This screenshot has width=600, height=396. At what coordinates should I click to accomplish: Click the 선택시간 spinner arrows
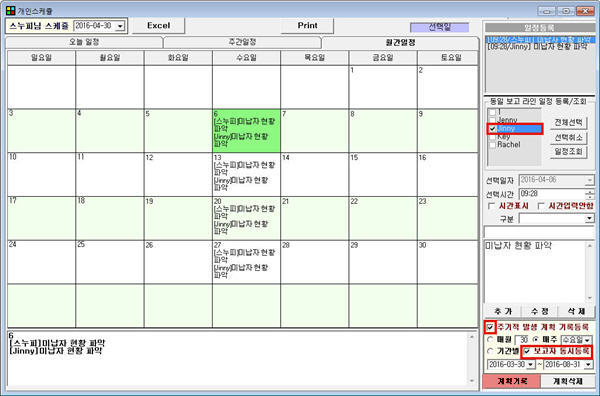589,194
